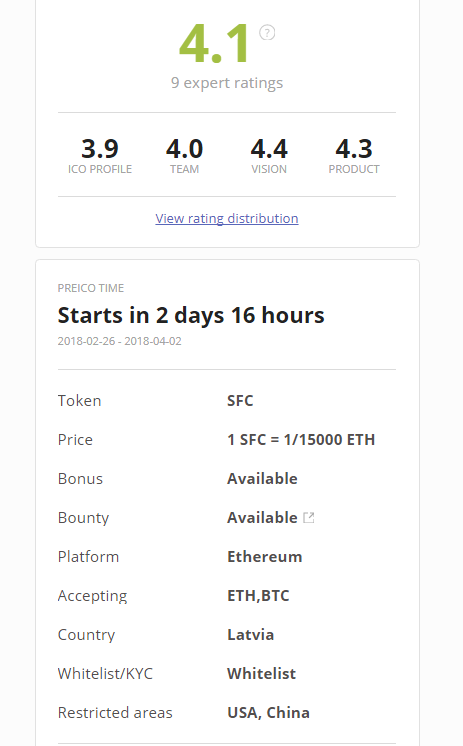The height and width of the screenshot is (746, 463).
Task: Click the question mark help icon beside 4.1
Action: (x=267, y=33)
